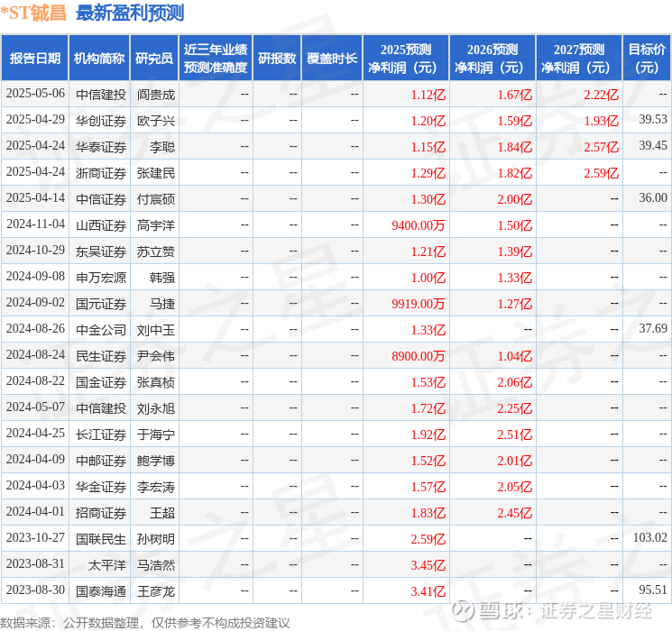Viewport: 672px width, 631px height.
Task: Click the 2026预测净利润 column header
Action: click(x=492, y=59)
